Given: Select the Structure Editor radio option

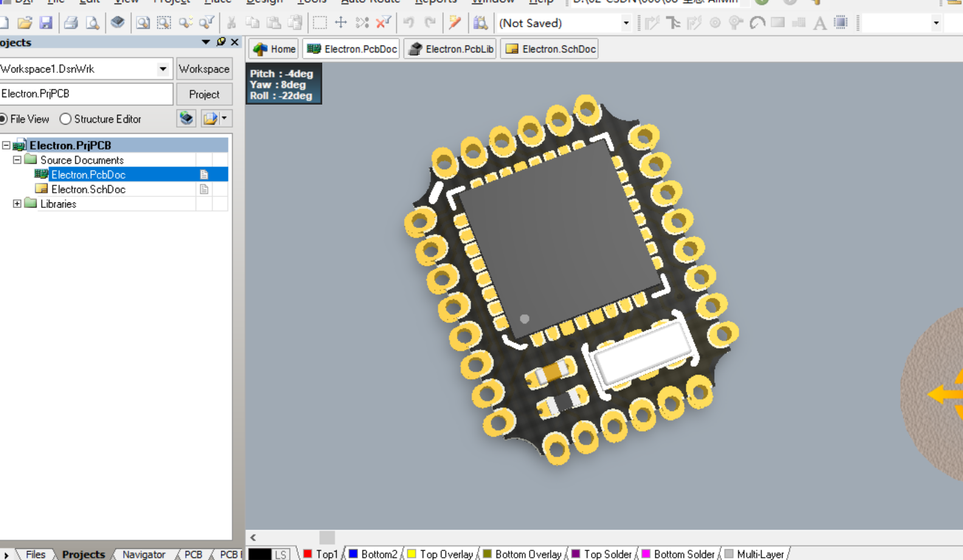Looking at the screenshot, I should pyautogui.click(x=66, y=119).
